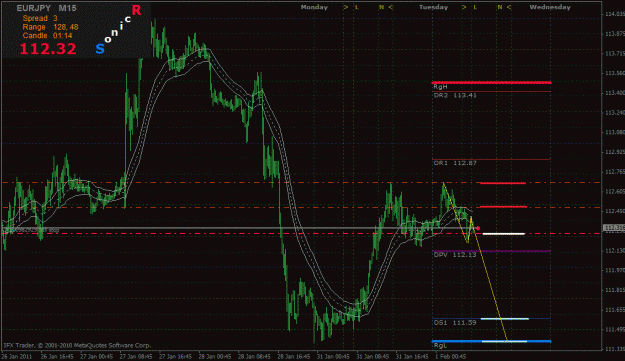Click the 113.715 price axis label

(615, 53)
